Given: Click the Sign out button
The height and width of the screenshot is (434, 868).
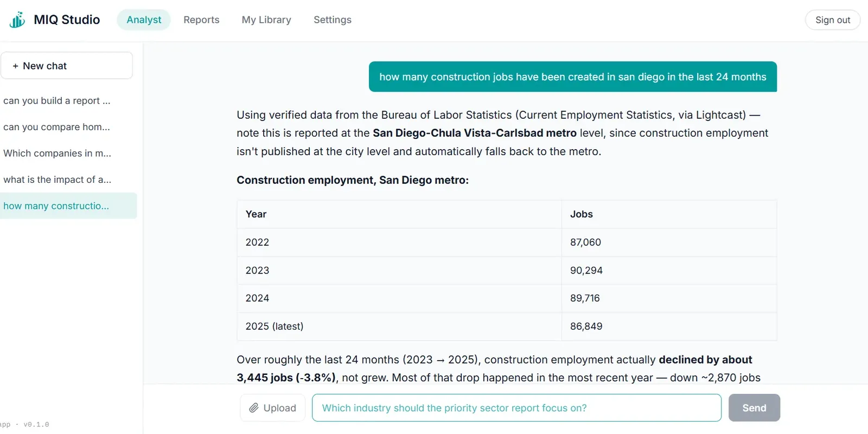Looking at the screenshot, I should click(x=833, y=20).
